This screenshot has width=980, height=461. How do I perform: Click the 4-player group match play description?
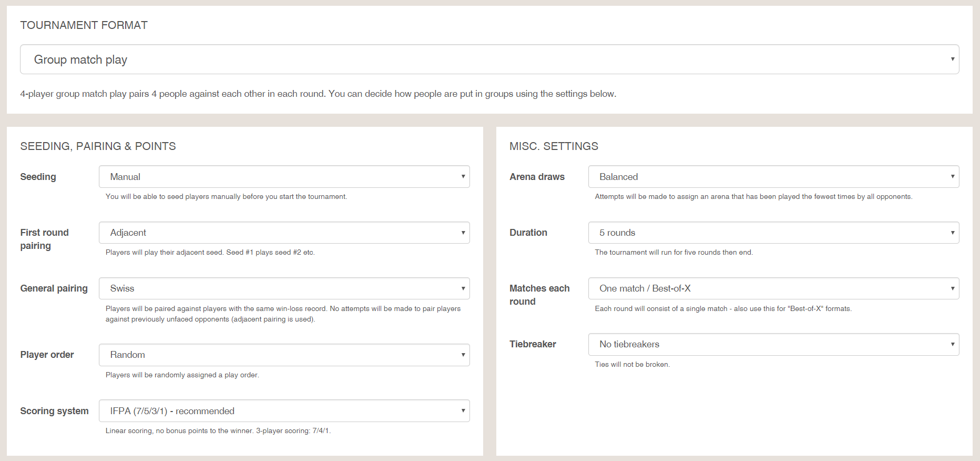click(x=318, y=94)
